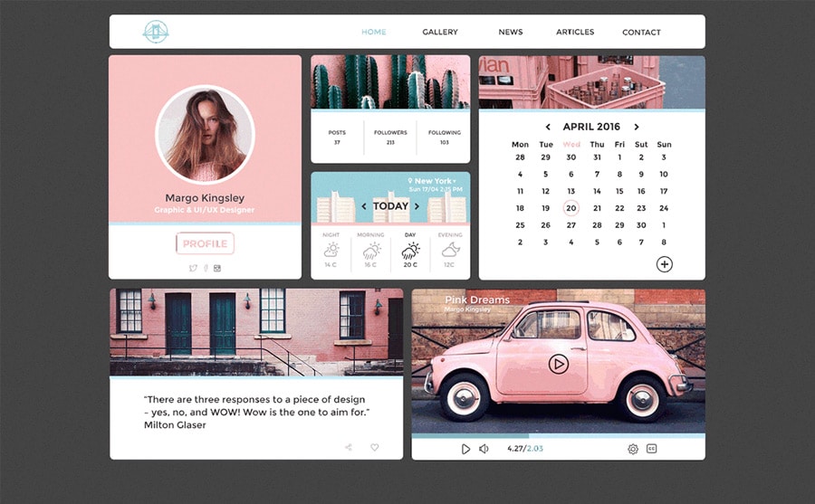Click the bridge logo in the header

click(x=156, y=32)
